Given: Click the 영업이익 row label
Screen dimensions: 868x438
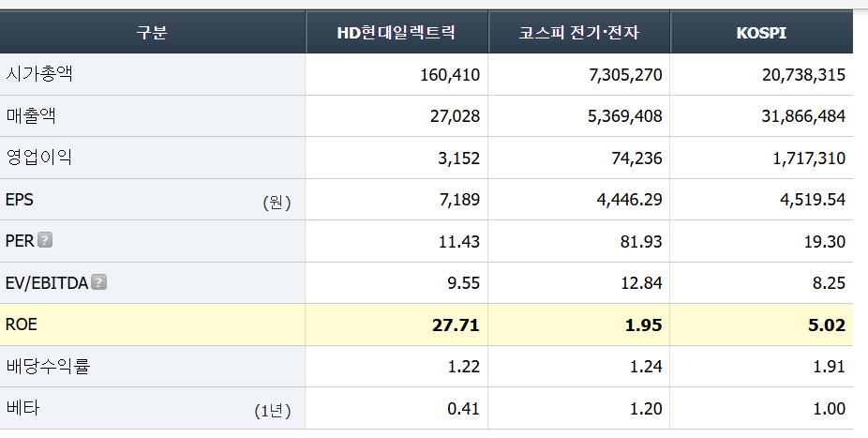Looking at the screenshot, I should pyautogui.click(x=39, y=158).
